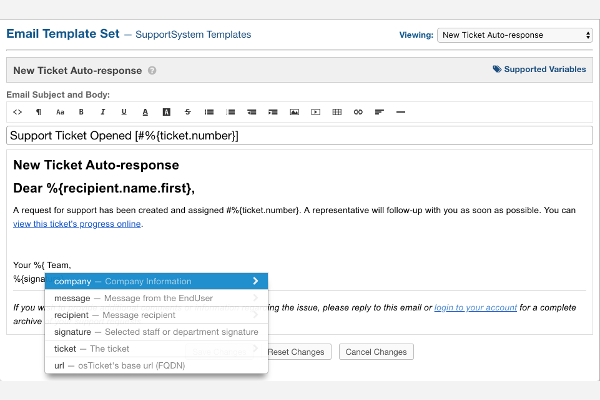Open the text color picker
This screenshot has height=400, width=600.
click(145, 112)
